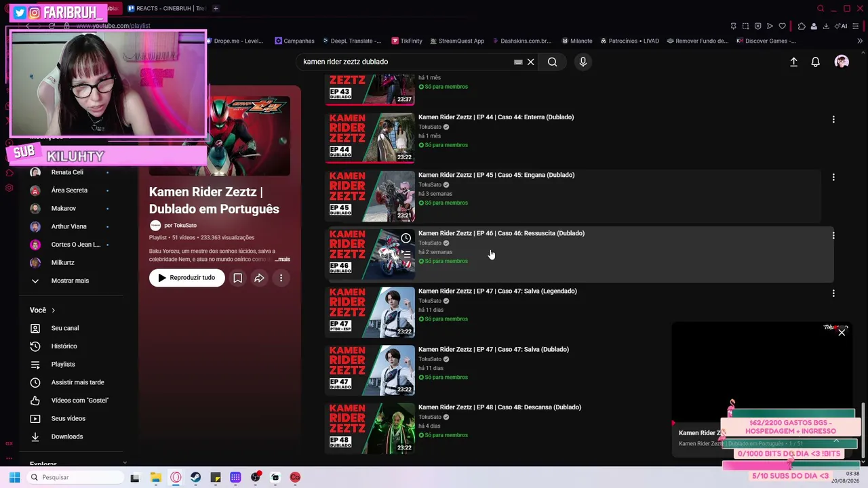The image size is (868, 488).
Task: Open options menu for EP 47 Legendado video
Action: (833, 293)
